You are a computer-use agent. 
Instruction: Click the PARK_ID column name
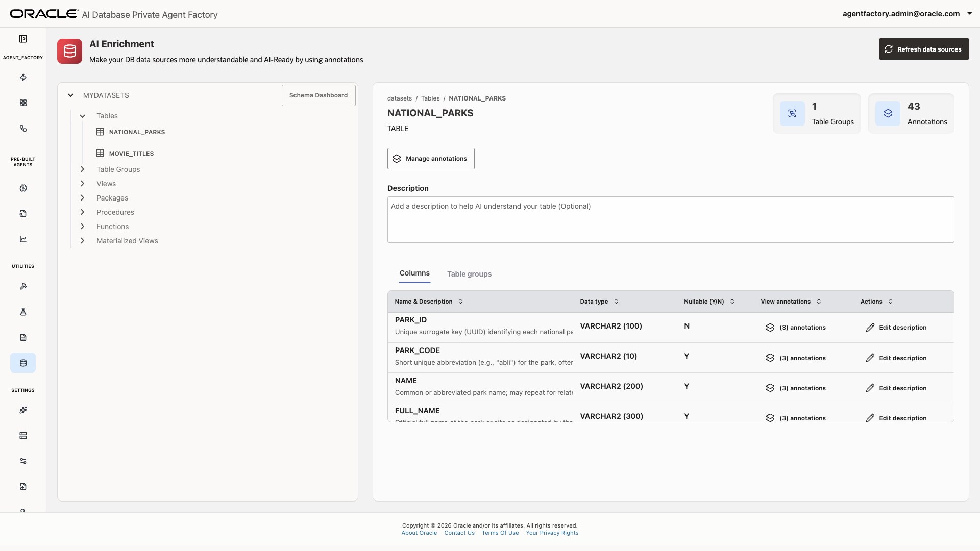[411, 320]
